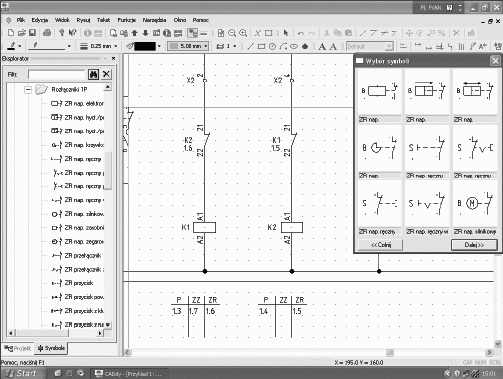Clear the filter with the X icon
Image resolution: width=503 pixels, height=379 pixels.
(x=106, y=74)
